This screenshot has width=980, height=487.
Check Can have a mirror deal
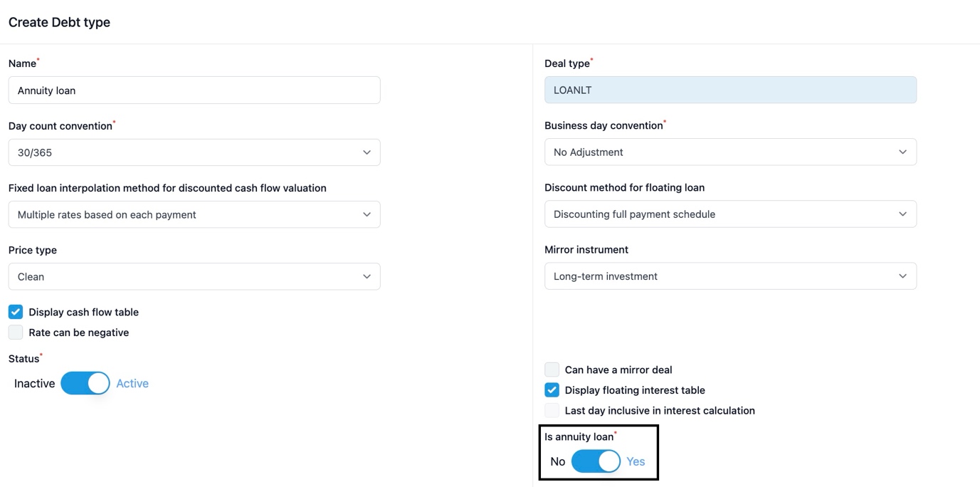point(552,370)
